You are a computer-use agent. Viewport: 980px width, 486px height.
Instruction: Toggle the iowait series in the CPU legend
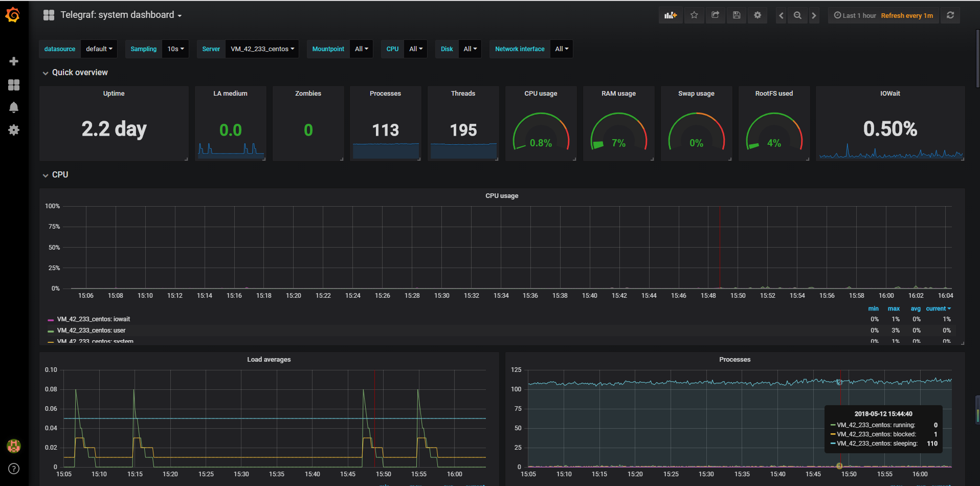pyautogui.click(x=93, y=319)
